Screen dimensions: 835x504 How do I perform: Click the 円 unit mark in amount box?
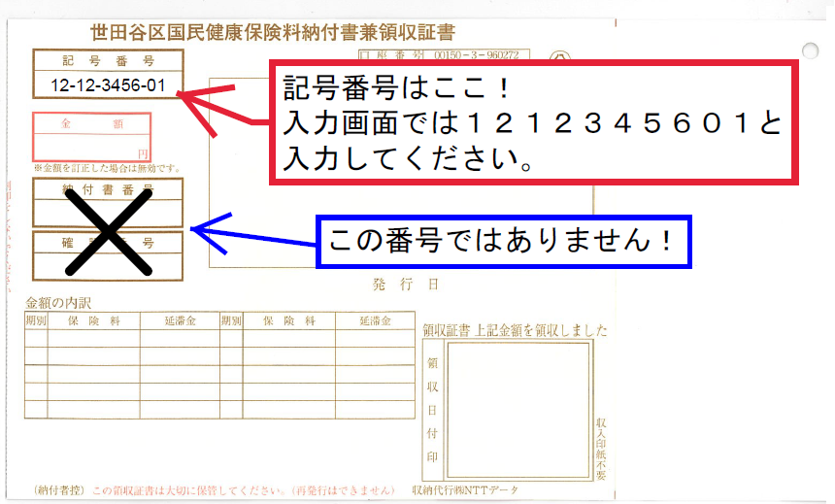pos(143,154)
